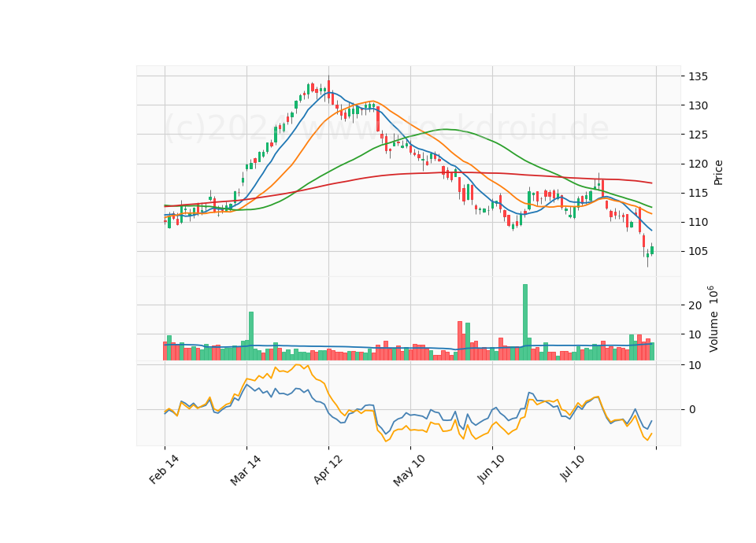Click the 115 price axis value
The width and height of the screenshot is (756, 543).
pos(698,194)
